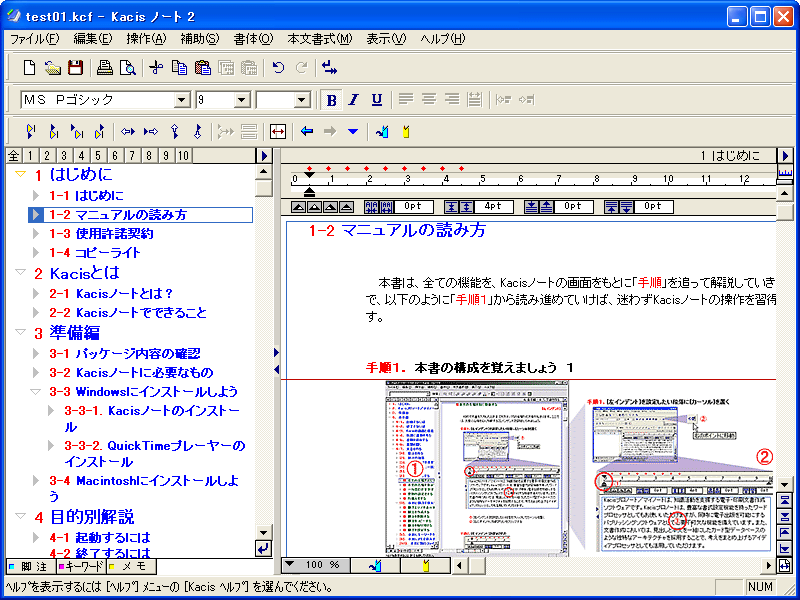Viewport: 800px width, 600px height.
Task: Collapse the 1 はじめに node
Action: [x=20, y=174]
